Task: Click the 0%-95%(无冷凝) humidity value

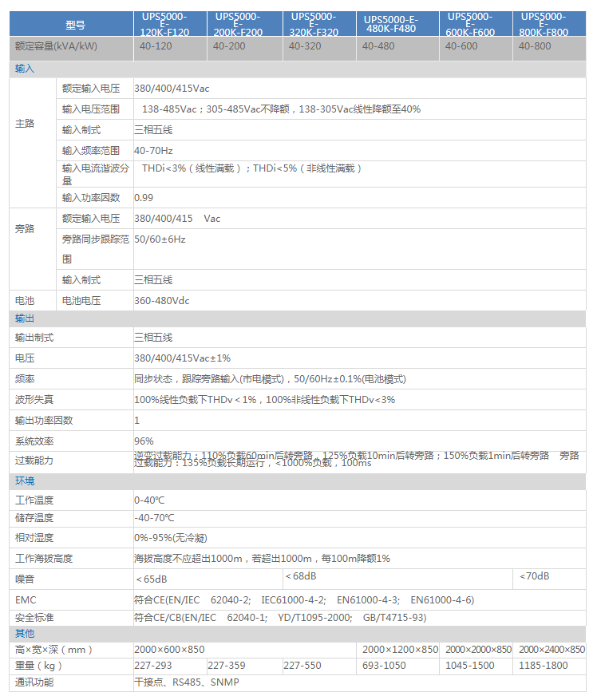Action: [x=171, y=538]
